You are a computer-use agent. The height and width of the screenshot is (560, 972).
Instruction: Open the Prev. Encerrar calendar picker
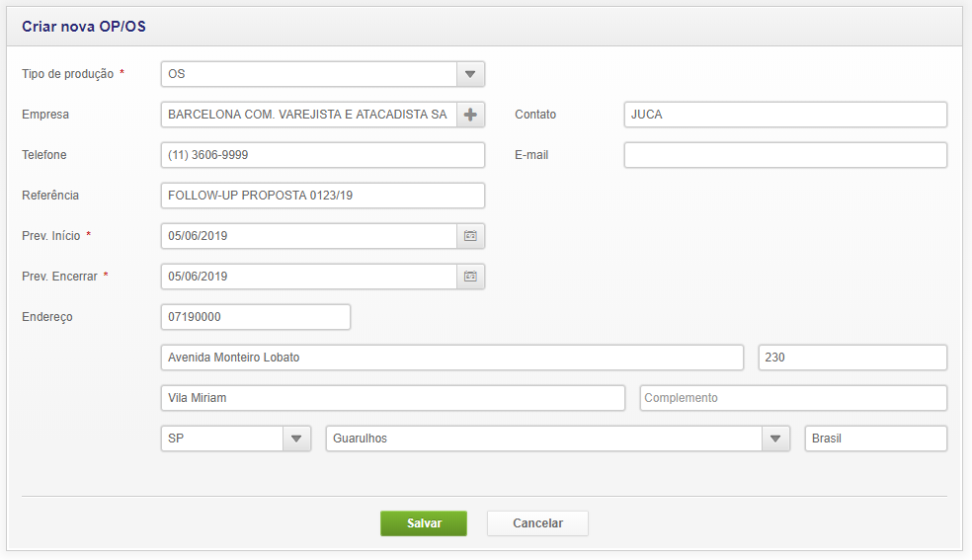pos(470,277)
